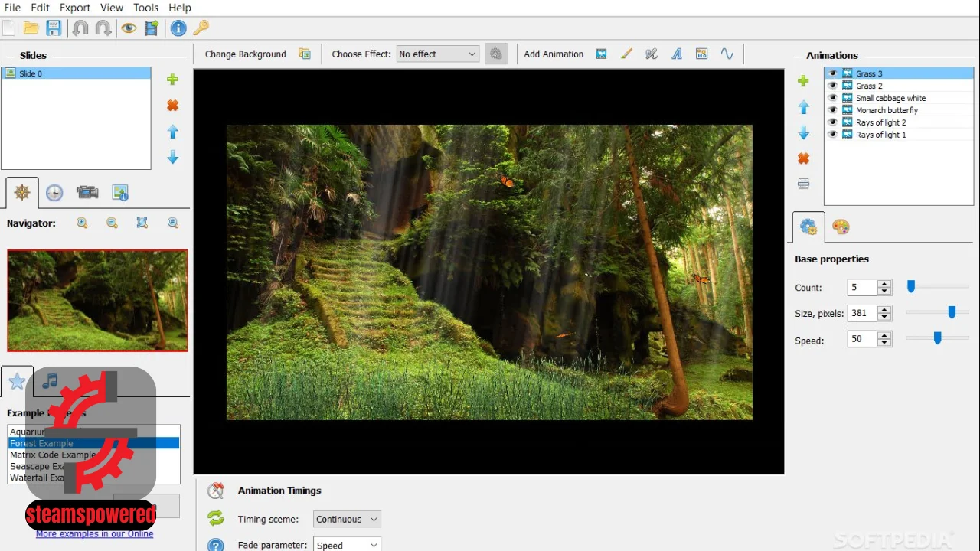Zoom out on the Navigator

point(112,223)
